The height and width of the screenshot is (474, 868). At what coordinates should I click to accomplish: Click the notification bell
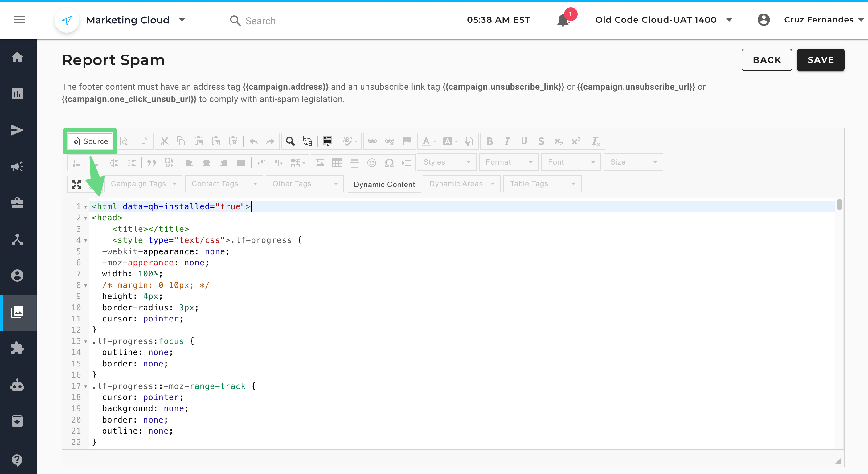point(563,19)
